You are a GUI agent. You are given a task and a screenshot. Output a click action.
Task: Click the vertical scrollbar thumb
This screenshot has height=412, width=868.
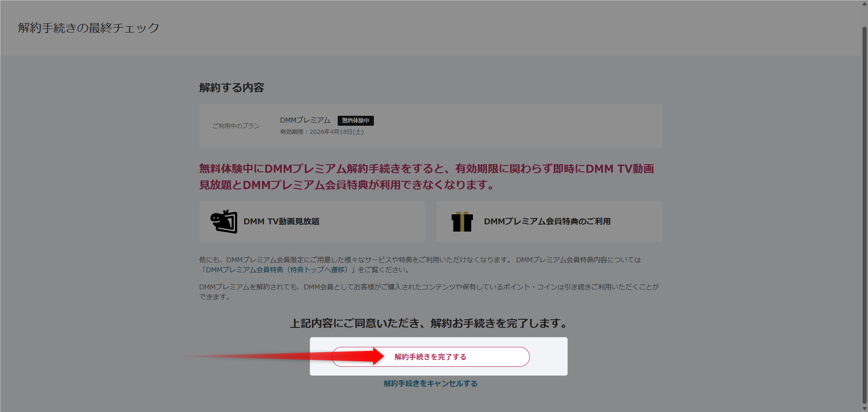pyautogui.click(x=864, y=215)
